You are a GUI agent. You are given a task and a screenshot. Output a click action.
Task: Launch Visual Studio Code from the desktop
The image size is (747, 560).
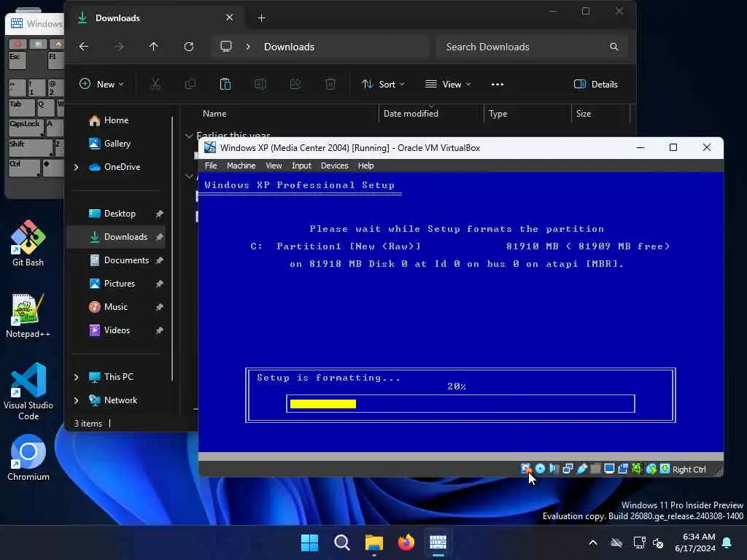coord(28,392)
